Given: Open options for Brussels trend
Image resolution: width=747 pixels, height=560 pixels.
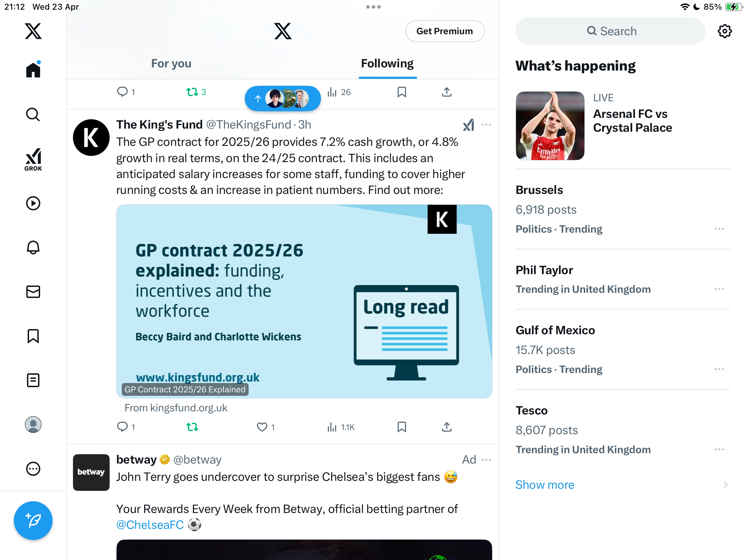Looking at the screenshot, I should (719, 229).
